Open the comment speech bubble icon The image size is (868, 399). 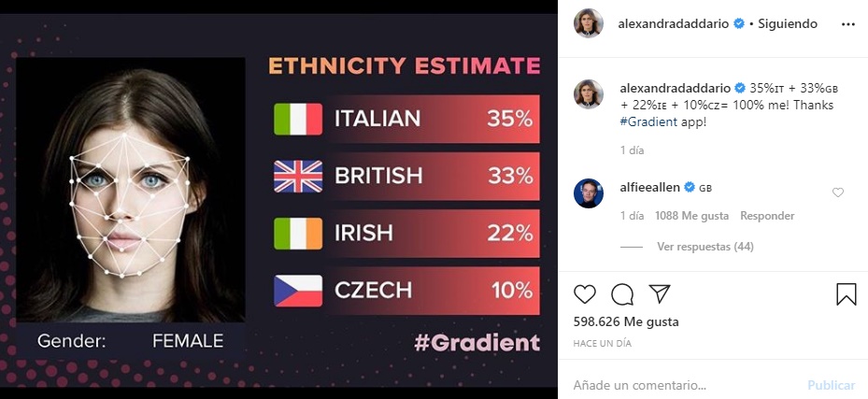622,294
